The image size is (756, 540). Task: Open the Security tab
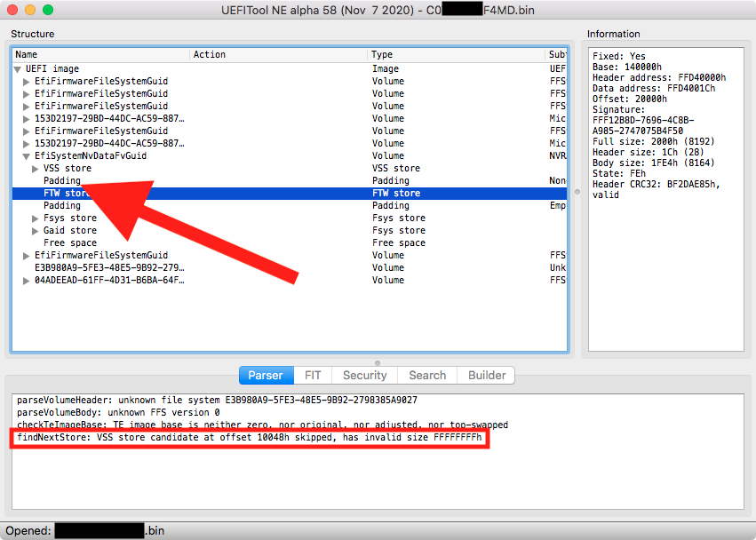[x=364, y=375]
